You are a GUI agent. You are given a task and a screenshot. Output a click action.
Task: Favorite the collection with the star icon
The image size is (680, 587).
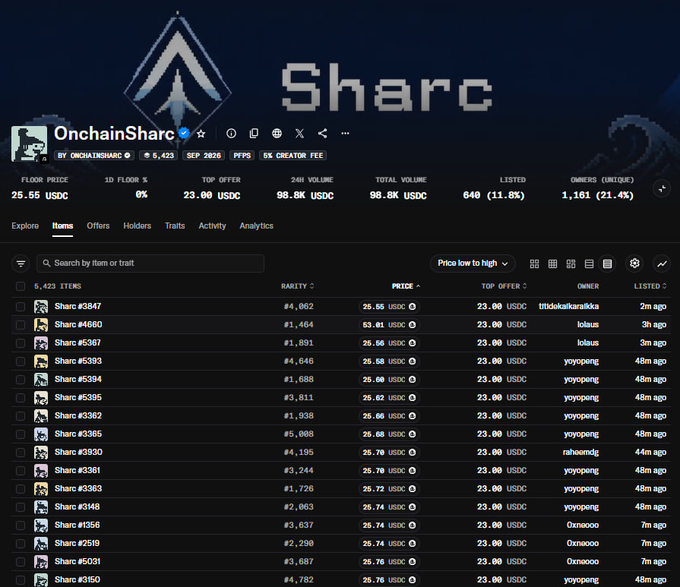[201, 134]
